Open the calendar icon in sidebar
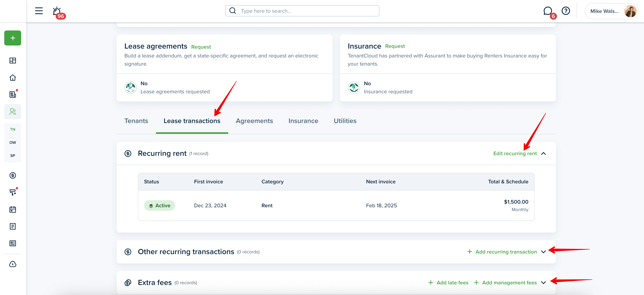644x295 pixels. (x=13, y=209)
